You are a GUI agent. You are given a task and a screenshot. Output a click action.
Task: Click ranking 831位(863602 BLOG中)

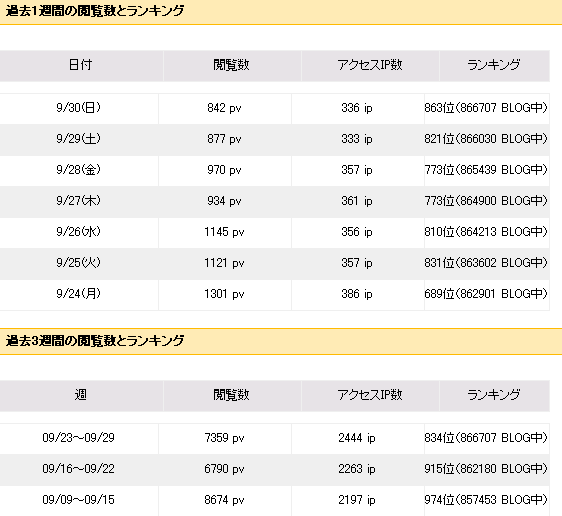486,263
